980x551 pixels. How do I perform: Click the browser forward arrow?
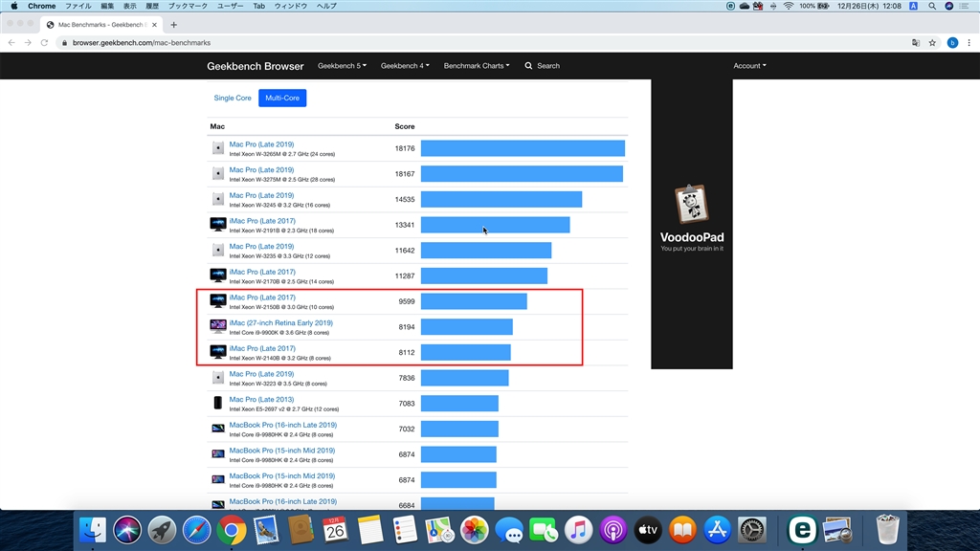(x=28, y=42)
